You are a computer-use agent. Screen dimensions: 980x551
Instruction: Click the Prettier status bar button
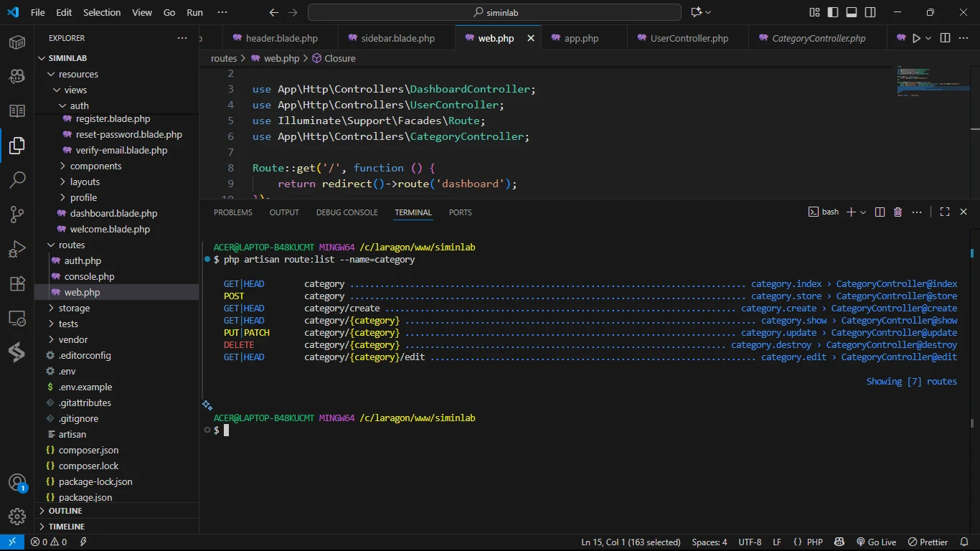(928, 542)
